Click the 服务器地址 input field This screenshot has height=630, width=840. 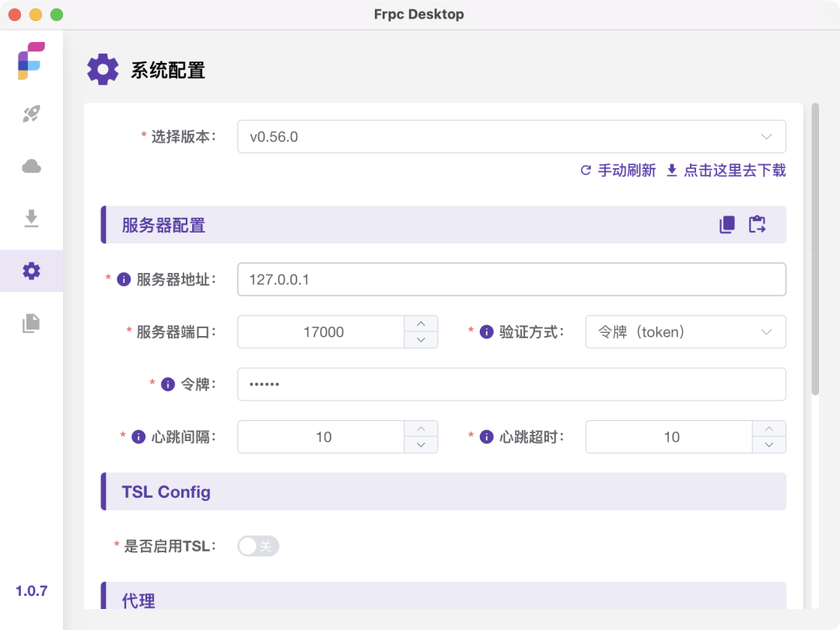point(511,279)
